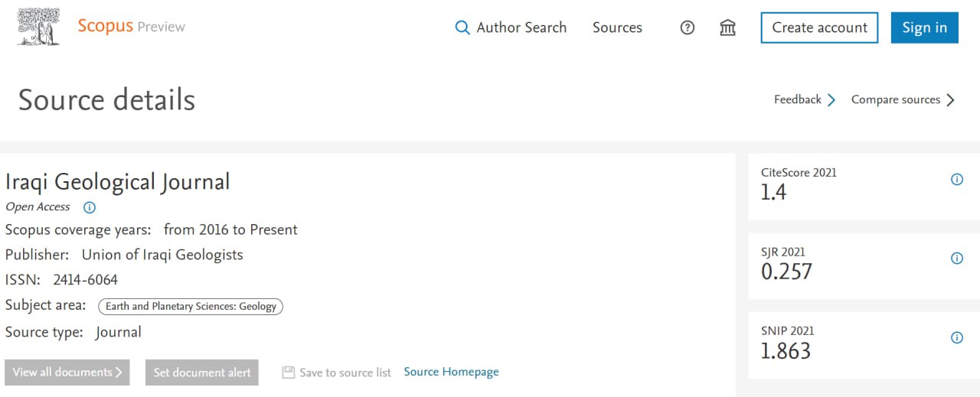Click Save to source list text
This screenshot has height=397, width=980.
[345, 373]
